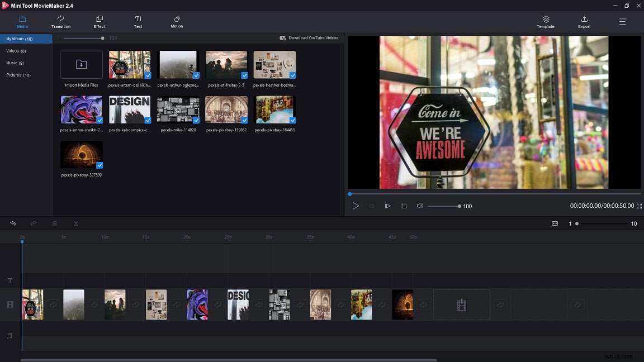Switch to the Transition tab
644x362 pixels.
(x=60, y=22)
